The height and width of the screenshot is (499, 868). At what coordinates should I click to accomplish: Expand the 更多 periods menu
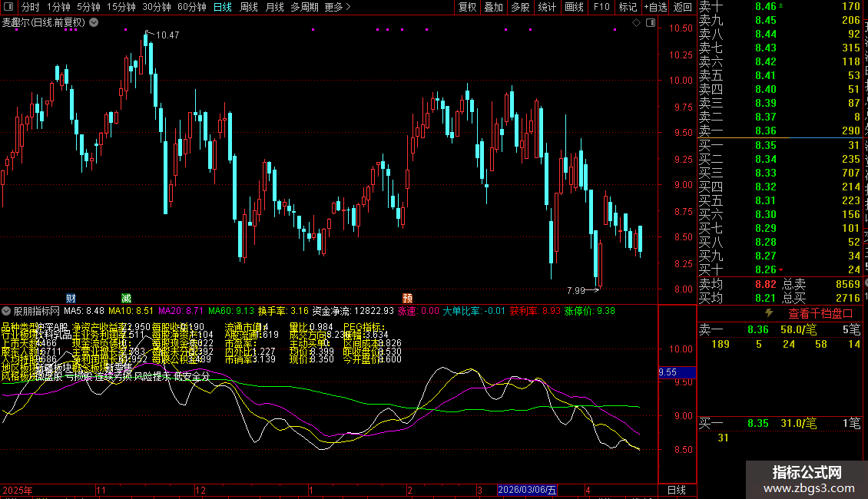(337, 7)
